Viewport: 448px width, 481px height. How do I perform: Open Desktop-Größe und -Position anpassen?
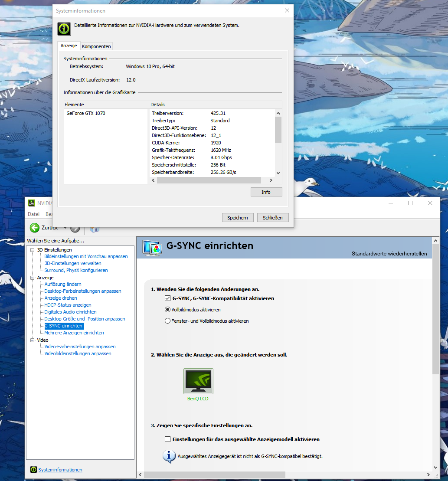[x=85, y=319]
